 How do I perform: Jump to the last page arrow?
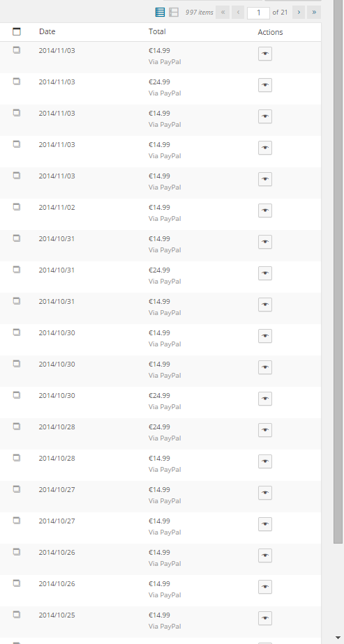(314, 13)
